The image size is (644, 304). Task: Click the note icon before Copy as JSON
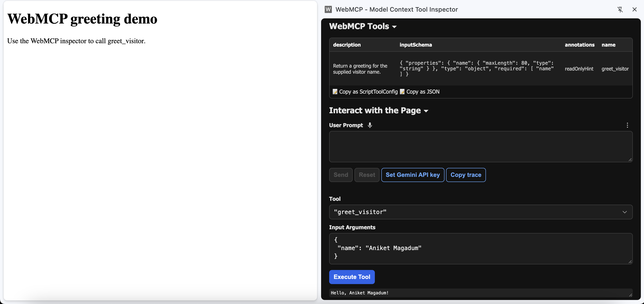click(402, 92)
